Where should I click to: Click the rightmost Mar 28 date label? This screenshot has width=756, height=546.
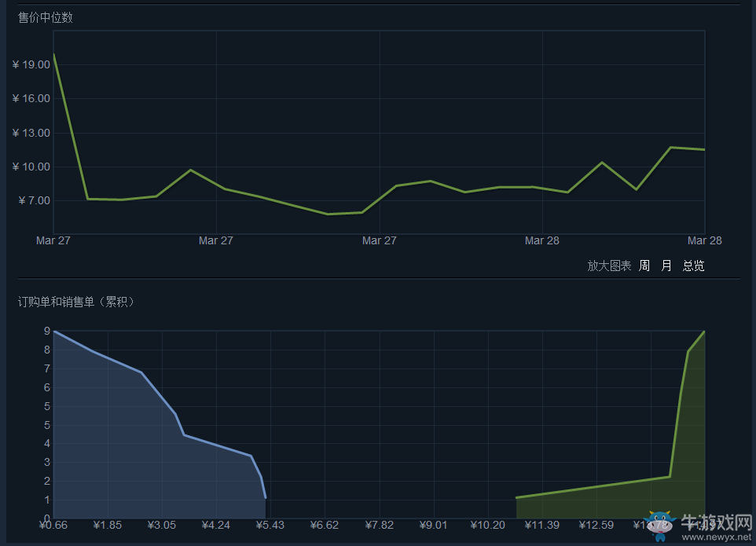coord(704,240)
